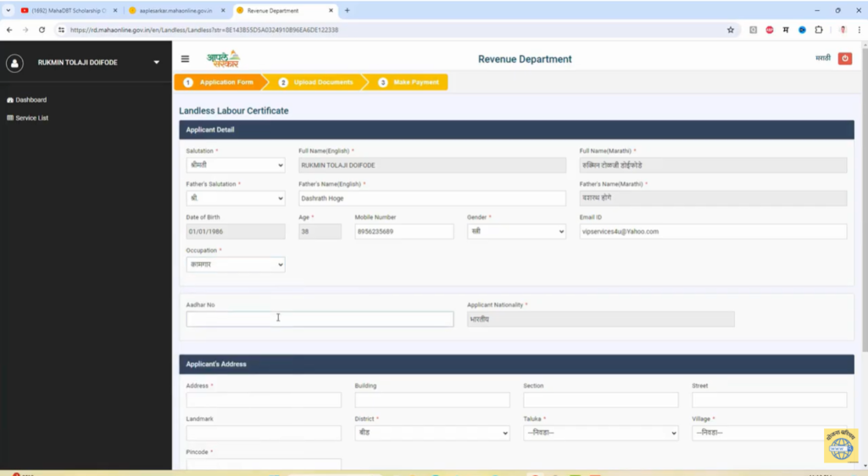Open Service List in the sidebar
Screen dimensions: 868x476
pyautogui.click(x=31, y=118)
